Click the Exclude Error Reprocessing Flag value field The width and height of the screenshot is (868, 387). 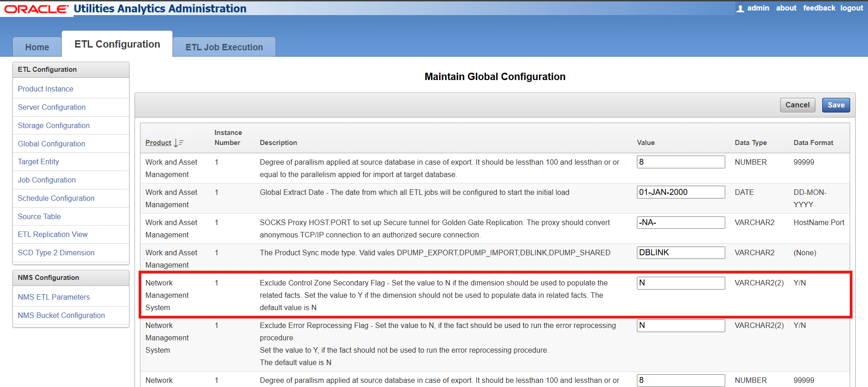point(681,325)
